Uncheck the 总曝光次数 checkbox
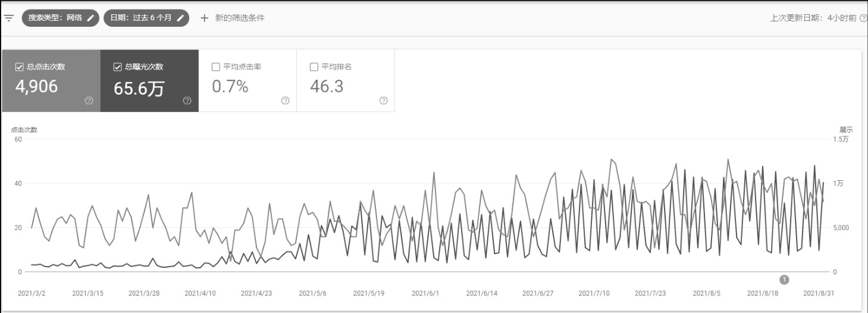The image size is (868, 313). coord(117,67)
